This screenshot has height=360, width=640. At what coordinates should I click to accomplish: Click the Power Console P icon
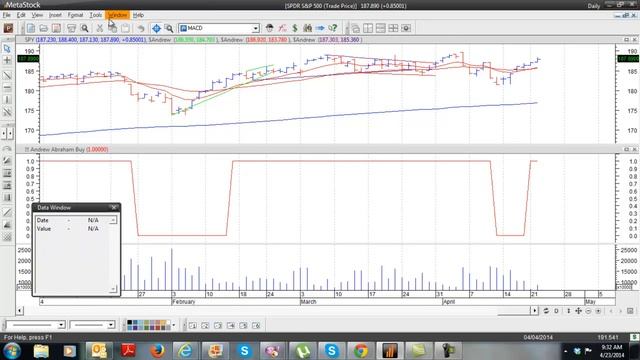(x=8, y=28)
